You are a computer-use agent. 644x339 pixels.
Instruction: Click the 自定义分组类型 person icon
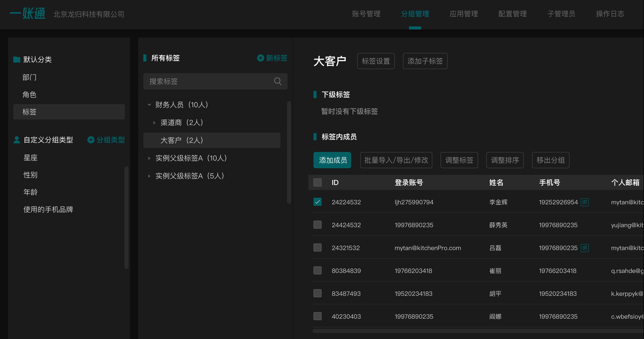[x=17, y=140]
